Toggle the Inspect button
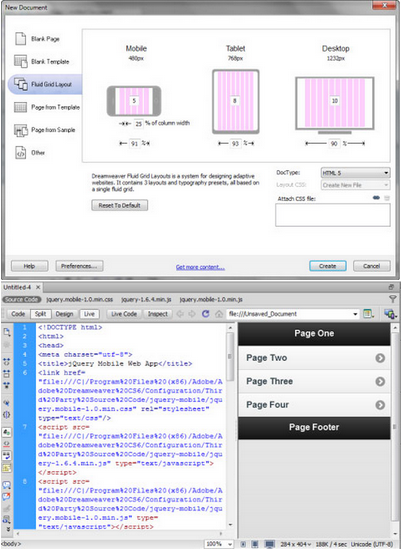Image resolution: width=404 pixels, height=549 pixels. click(158, 314)
